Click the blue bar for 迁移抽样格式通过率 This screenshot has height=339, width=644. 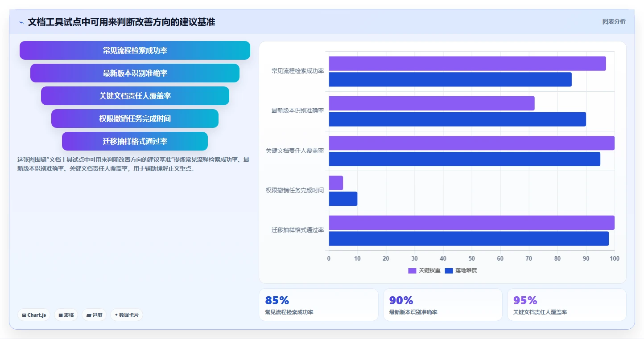[x=469, y=238]
